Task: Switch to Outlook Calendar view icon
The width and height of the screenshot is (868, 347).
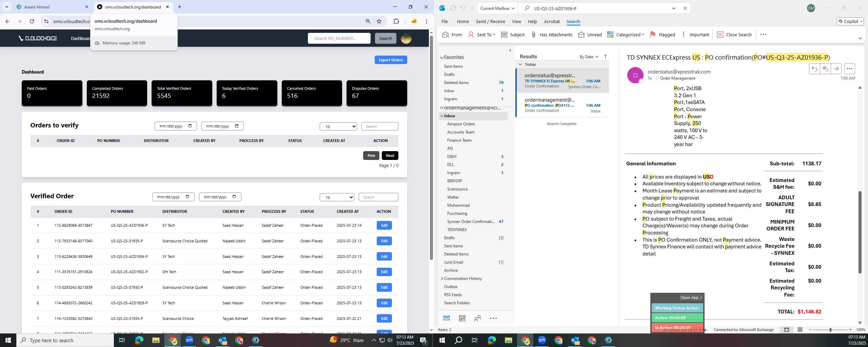Action: point(462,318)
